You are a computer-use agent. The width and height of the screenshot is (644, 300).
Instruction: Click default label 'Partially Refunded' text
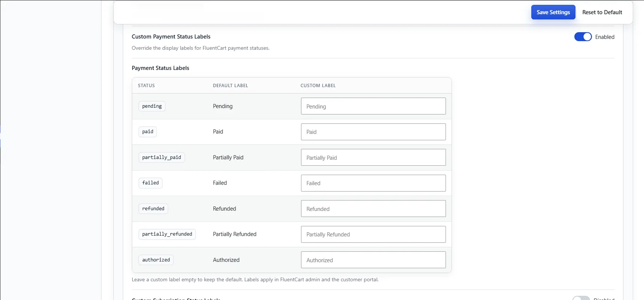coord(235,234)
